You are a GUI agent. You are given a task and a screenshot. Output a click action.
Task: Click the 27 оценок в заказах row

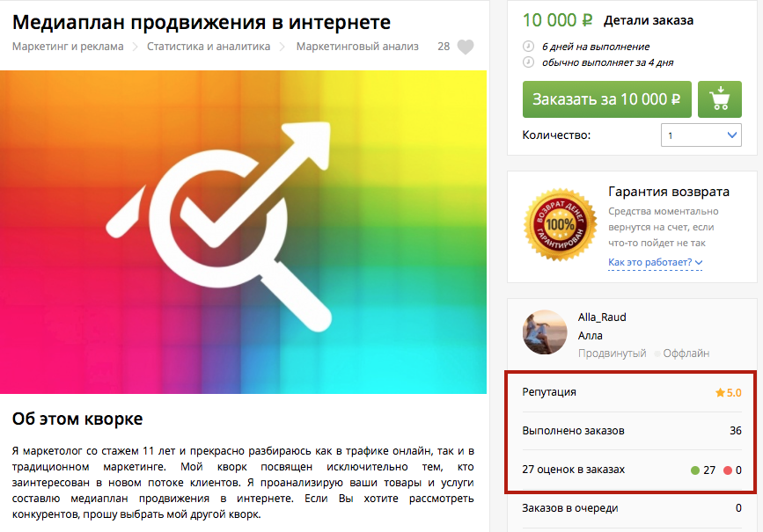tap(632, 470)
